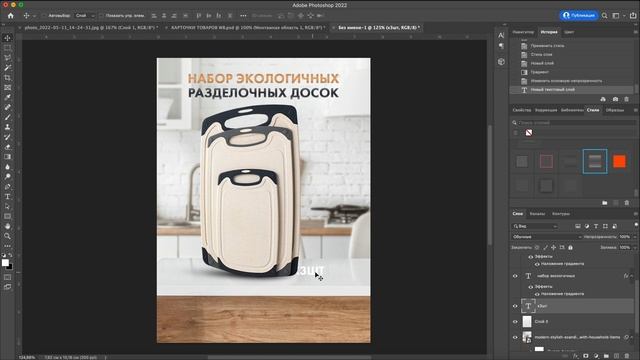The image size is (640, 360).
Task: Select the Dodge tool
Action: 7,176
